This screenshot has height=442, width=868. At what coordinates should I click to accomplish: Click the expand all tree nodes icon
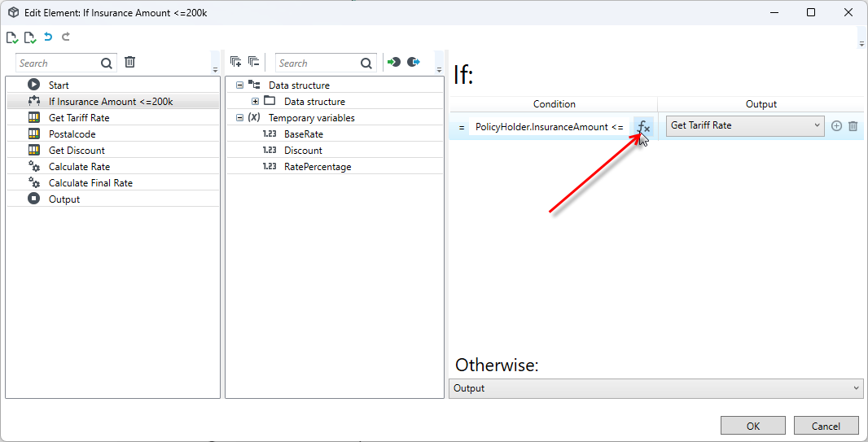pos(236,61)
